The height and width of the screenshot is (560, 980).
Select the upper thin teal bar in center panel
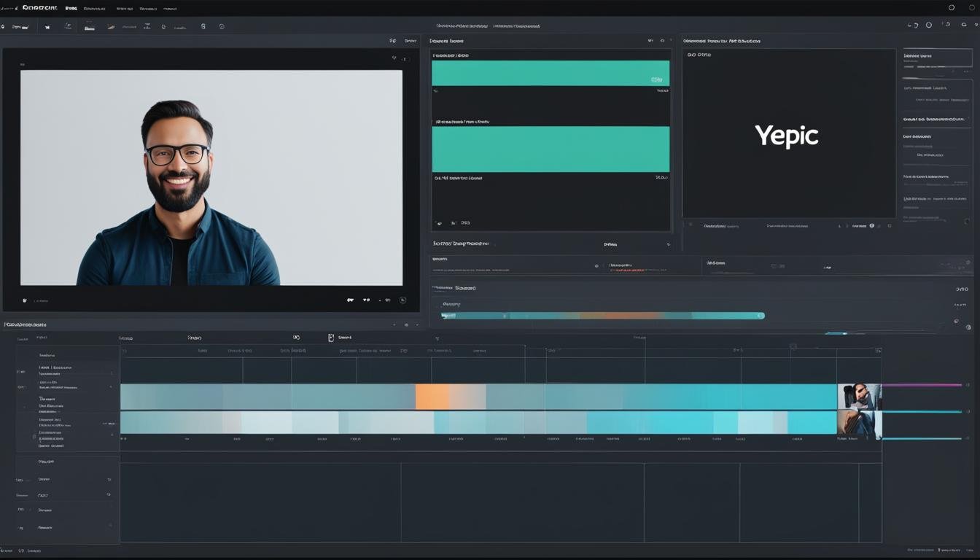click(x=551, y=73)
